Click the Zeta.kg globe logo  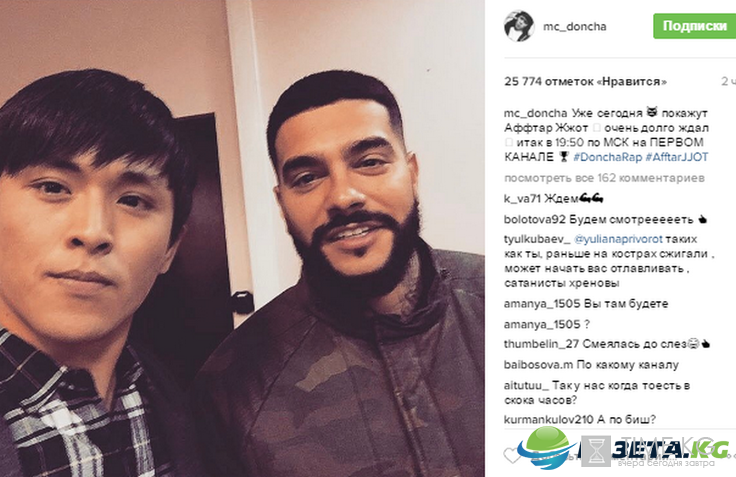(x=548, y=448)
